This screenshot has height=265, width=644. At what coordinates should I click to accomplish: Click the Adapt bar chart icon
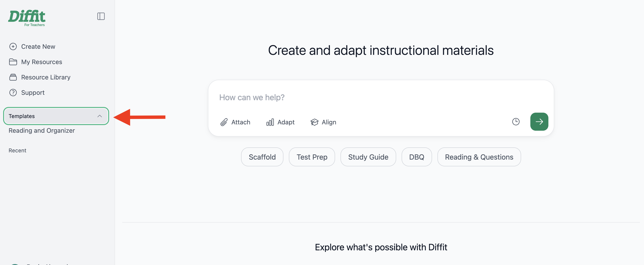pyautogui.click(x=270, y=122)
